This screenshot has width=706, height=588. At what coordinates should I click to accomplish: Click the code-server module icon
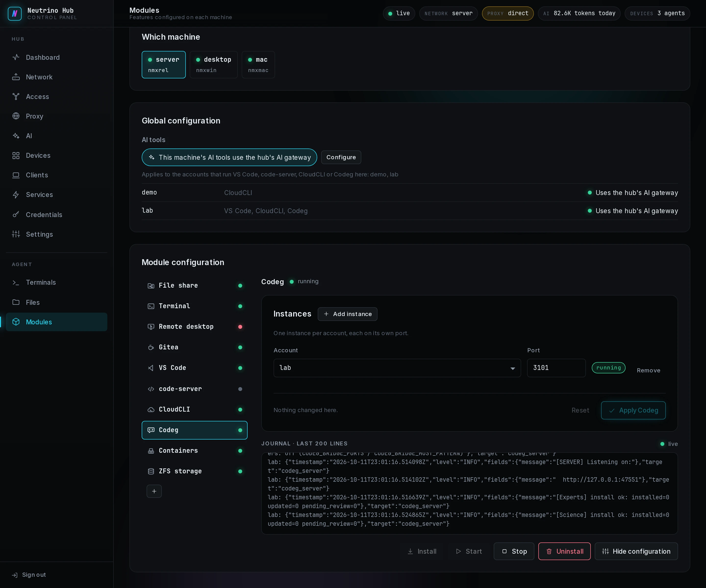point(151,389)
